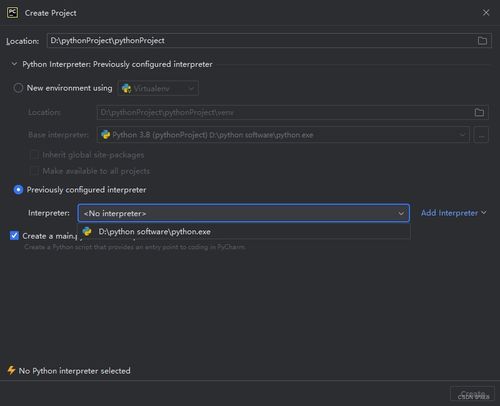Collapse the Python Interpreter section
Image resolution: width=500 pixels, height=406 pixels.
[x=14, y=64]
